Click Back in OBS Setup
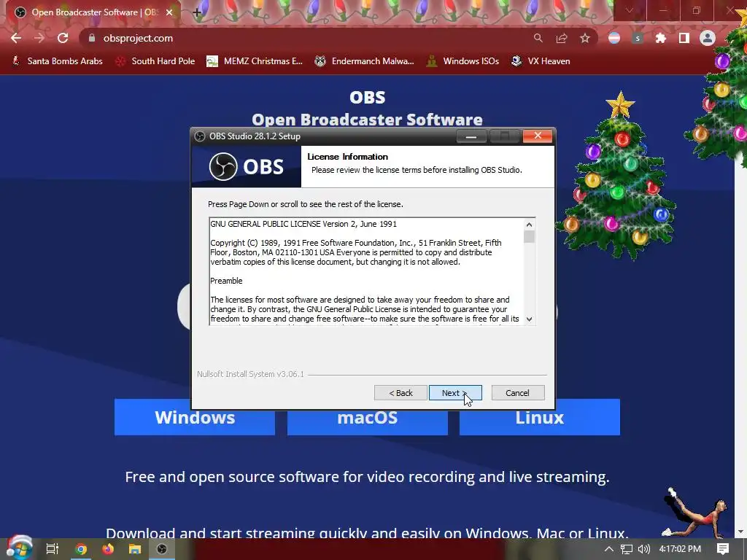This screenshot has width=747, height=560. click(400, 393)
